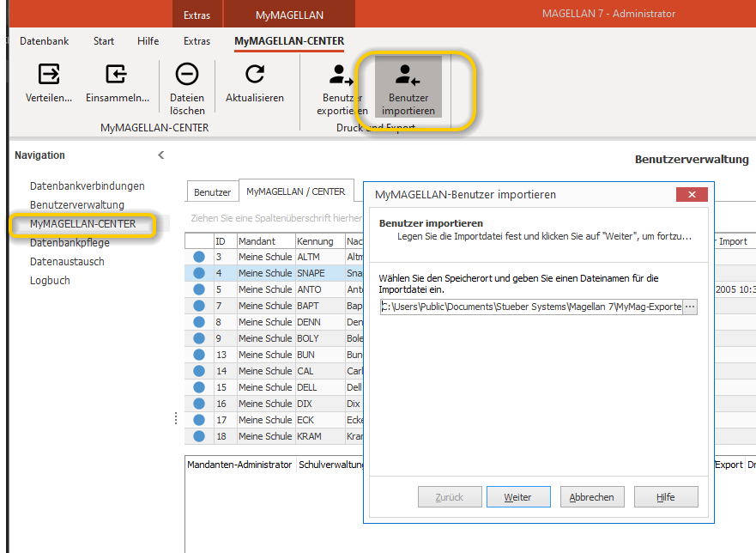Image resolution: width=756 pixels, height=553 pixels.
Task: Select Datenbankpflege in navigation
Action: (x=70, y=243)
